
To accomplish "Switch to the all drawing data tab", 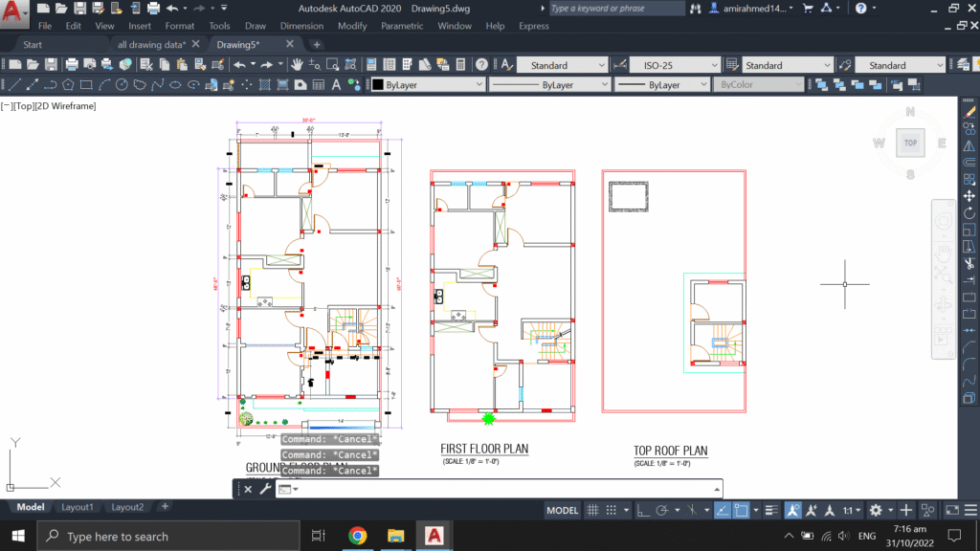I will 152,44.
